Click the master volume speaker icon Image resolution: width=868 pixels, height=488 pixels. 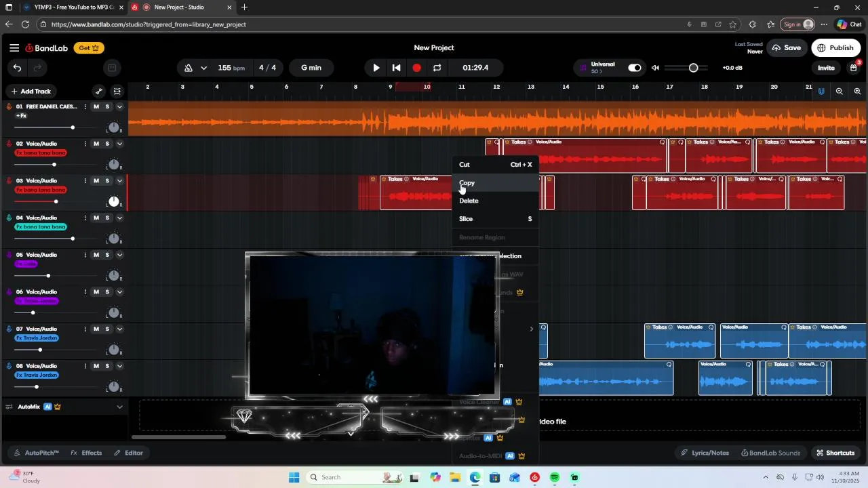655,68
